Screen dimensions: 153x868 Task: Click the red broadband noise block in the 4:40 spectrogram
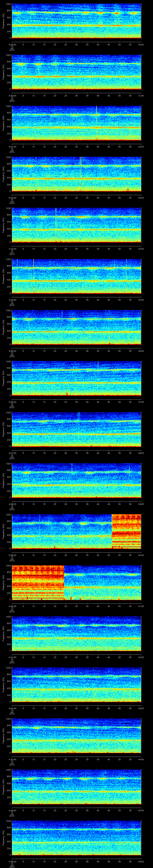coord(38,582)
